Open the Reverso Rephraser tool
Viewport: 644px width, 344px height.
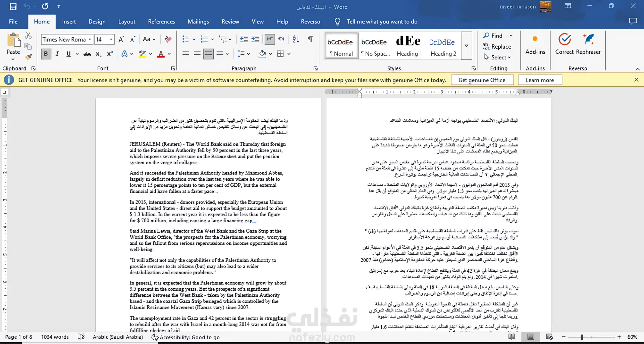click(588, 44)
